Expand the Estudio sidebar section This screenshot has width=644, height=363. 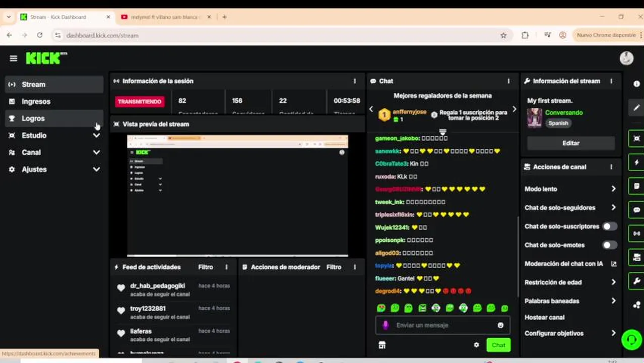[96, 135]
